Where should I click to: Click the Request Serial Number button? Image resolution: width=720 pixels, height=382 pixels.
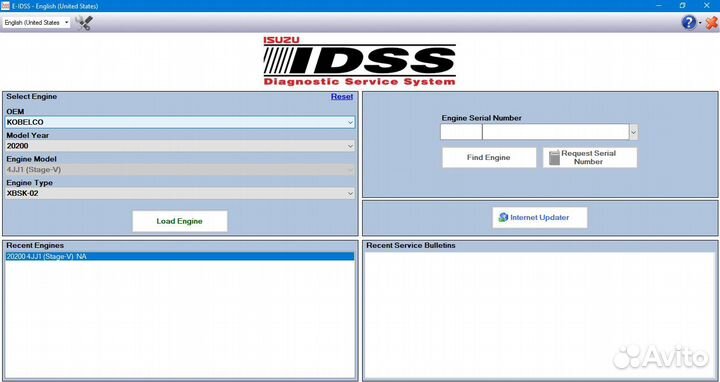click(x=590, y=157)
